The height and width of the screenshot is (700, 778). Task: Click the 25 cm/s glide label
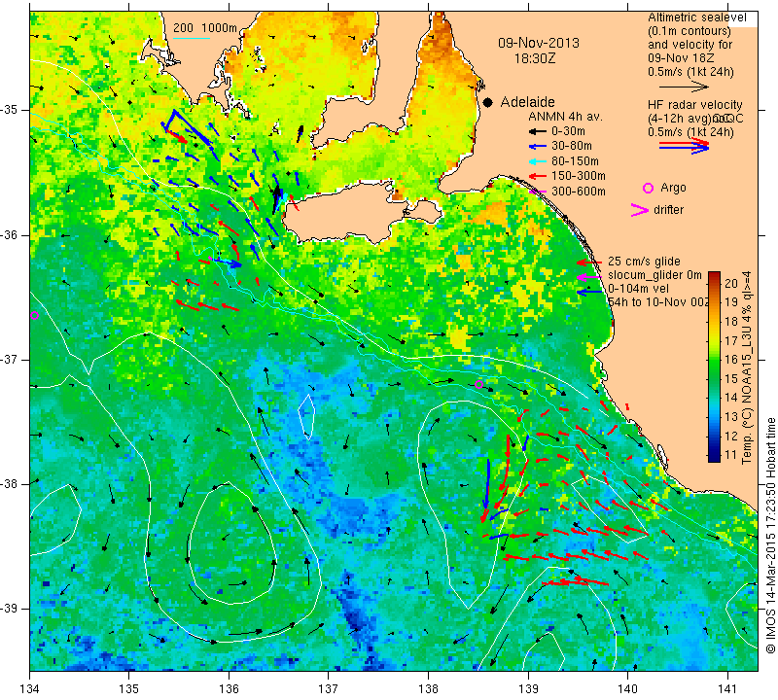coord(644,262)
